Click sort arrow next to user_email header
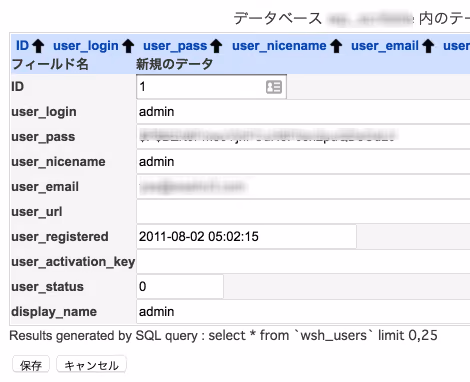This screenshot has height=382, width=470. [x=428, y=46]
